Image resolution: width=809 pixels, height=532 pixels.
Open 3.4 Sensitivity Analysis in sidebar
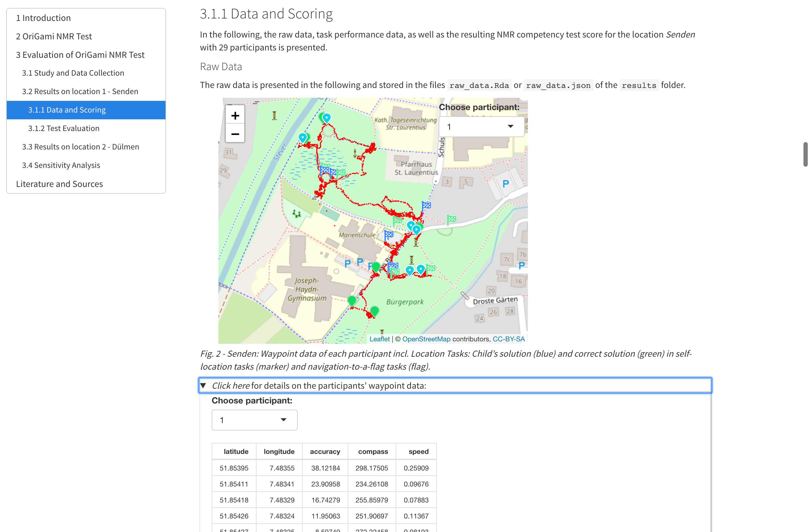61,165
